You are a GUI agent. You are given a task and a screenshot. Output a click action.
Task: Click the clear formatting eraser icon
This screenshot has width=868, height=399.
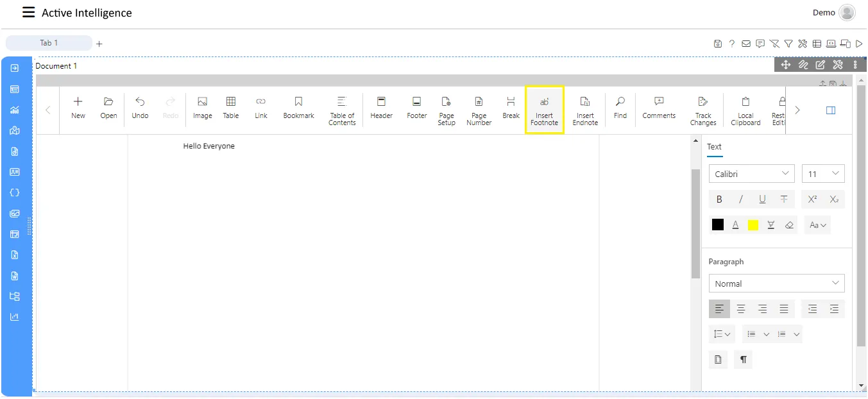click(x=789, y=225)
